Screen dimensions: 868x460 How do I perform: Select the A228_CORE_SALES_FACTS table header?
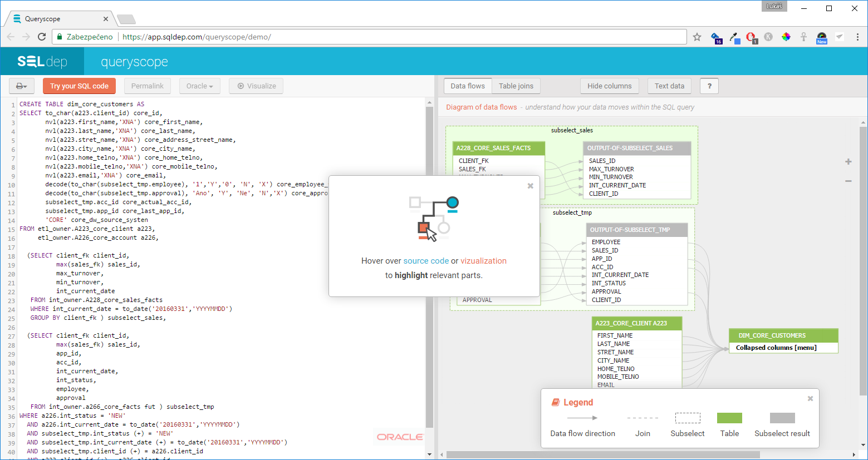coord(498,148)
